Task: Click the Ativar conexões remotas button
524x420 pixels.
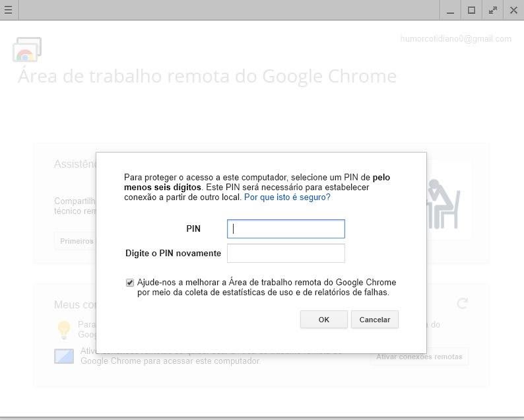Action: [x=419, y=357]
